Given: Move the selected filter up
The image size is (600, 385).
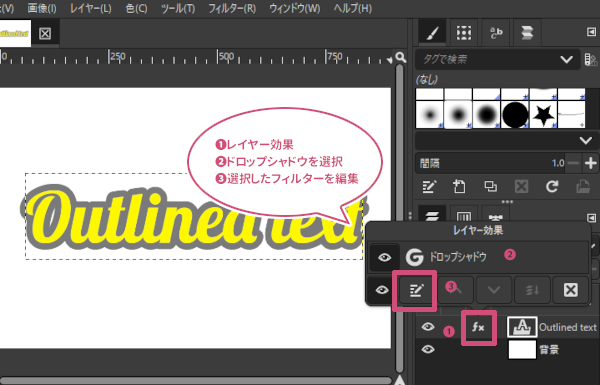Looking at the screenshot, I should coord(455,290).
